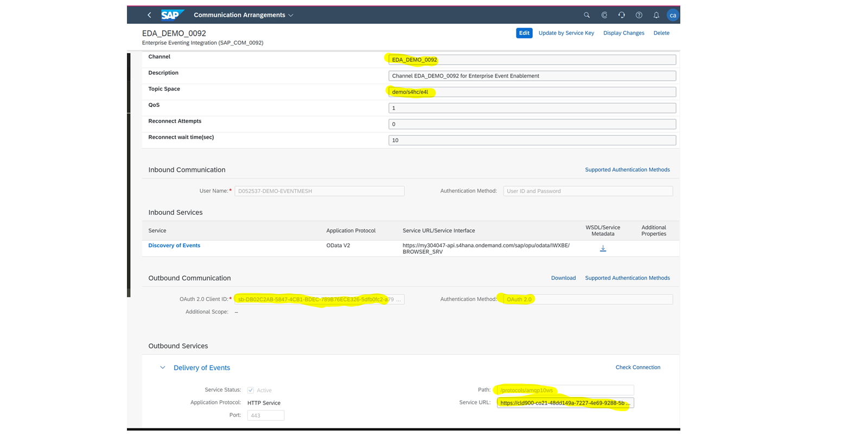Click the Application Protocol column header
The width and height of the screenshot is (868, 436).
tap(351, 230)
